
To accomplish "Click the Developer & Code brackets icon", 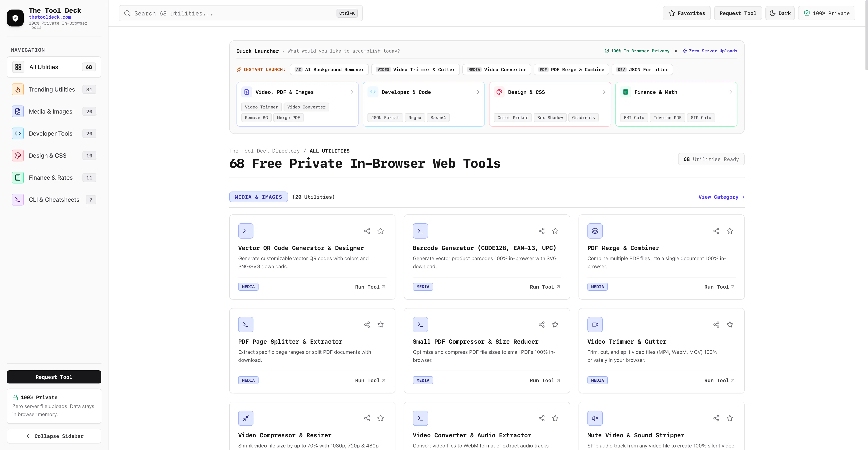I will point(373,92).
